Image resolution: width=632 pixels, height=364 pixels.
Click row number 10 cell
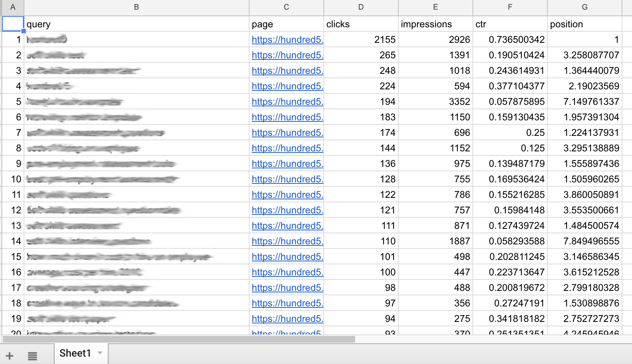pos(13,179)
